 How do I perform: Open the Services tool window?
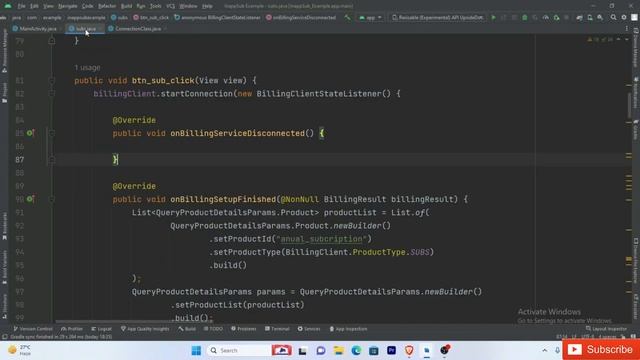coord(309,329)
